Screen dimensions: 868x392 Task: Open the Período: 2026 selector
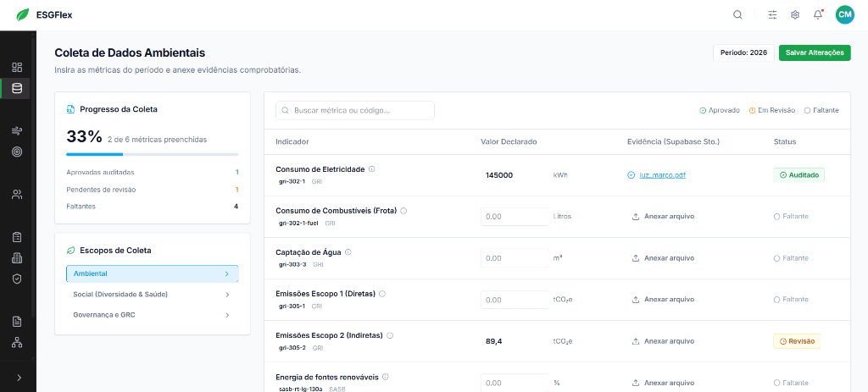point(743,52)
